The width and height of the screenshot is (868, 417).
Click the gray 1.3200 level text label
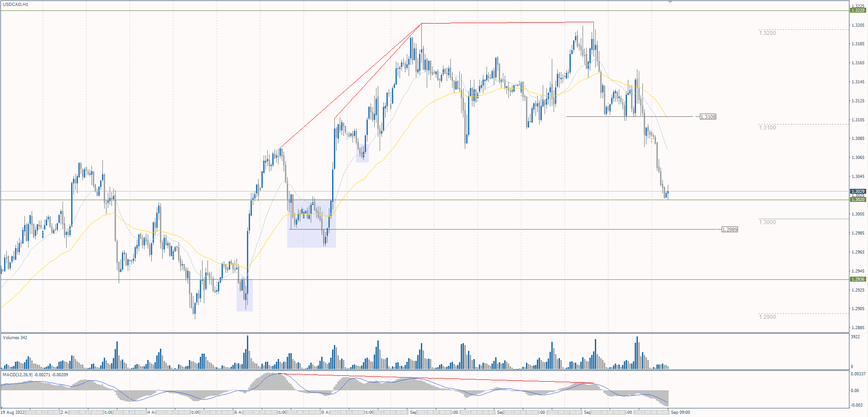click(x=767, y=33)
